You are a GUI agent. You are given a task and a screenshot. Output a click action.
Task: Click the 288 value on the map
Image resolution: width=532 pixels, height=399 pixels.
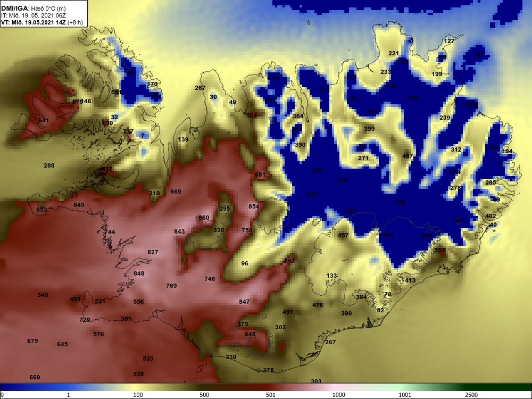[49, 165]
